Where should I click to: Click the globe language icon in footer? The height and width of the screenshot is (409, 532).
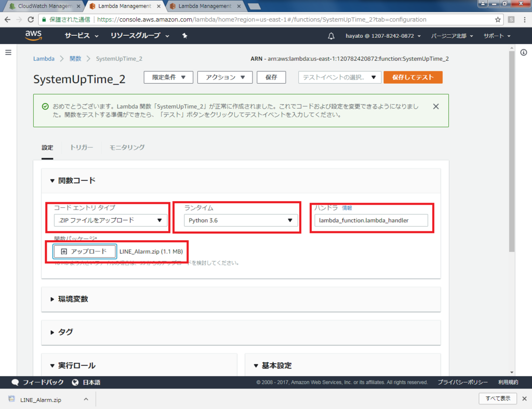[75, 382]
